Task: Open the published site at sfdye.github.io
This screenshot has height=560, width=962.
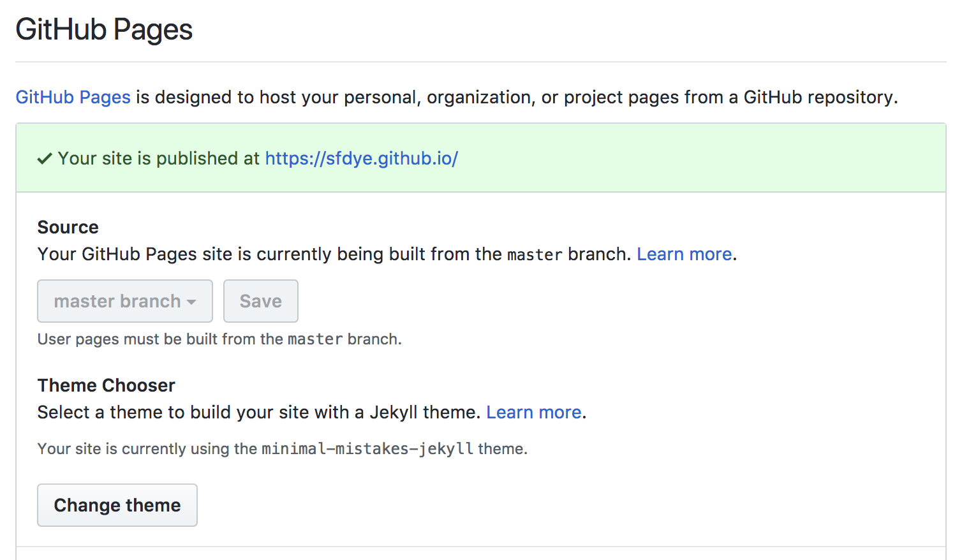Action: tap(361, 158)
